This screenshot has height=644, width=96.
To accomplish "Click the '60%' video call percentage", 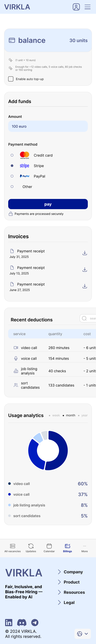I will point(83,484).
